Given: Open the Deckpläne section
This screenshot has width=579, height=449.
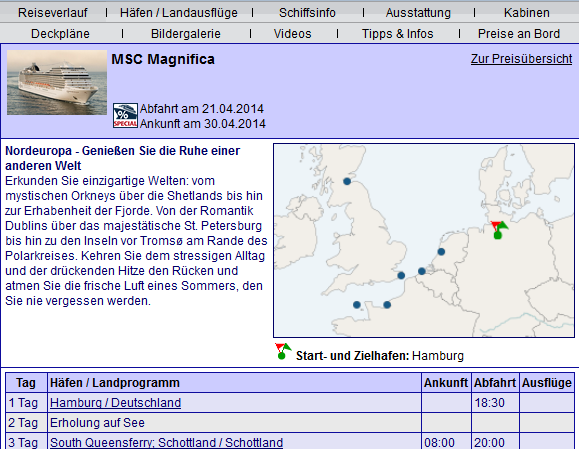Looking at the screenshot, I should pos(60,34).
